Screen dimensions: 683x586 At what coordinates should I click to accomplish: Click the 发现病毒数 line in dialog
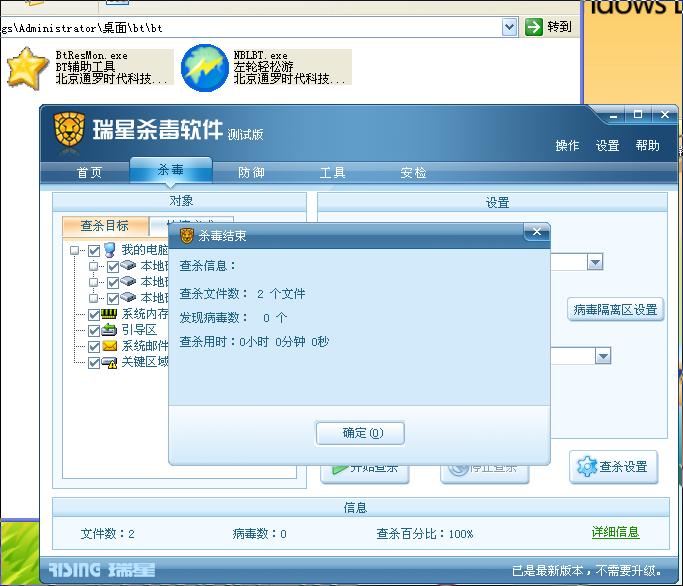click(233, 318)
